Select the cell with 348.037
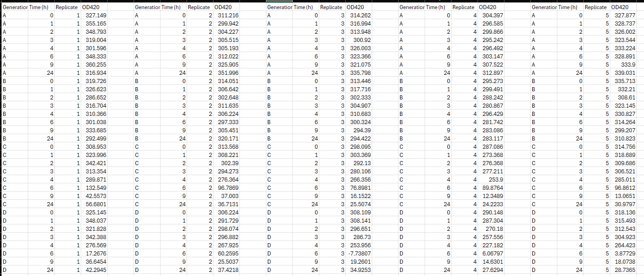 tap(94, 221)
